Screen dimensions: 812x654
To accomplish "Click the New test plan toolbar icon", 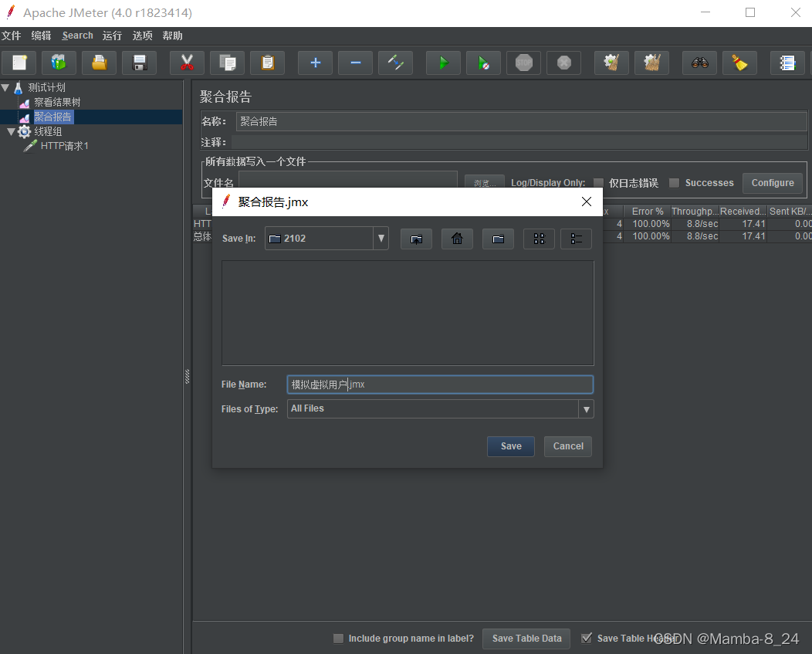I will click(x=19, y=63).
